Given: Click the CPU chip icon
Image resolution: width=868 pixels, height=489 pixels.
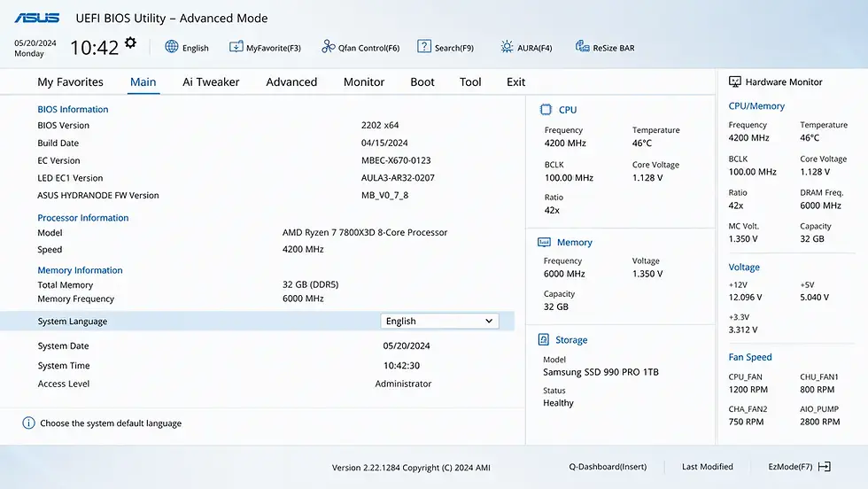Looking at the screenshot, I should coord(546,110).
